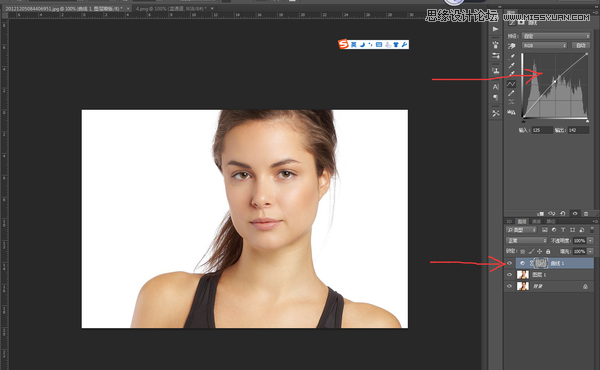Open the Layers panel flyout menu
Screen dimensions: 600x370
tap(595, 222)
